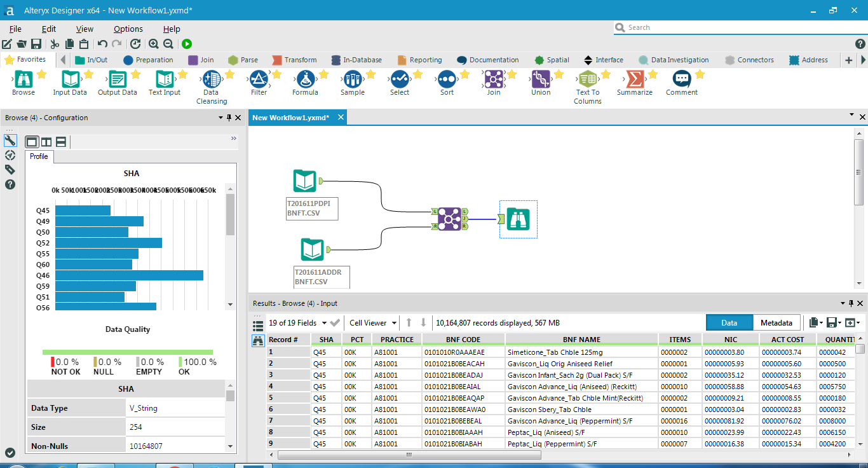Click the BNF NAME column header
Screen dimensions: 868x468
pos(581,340)
